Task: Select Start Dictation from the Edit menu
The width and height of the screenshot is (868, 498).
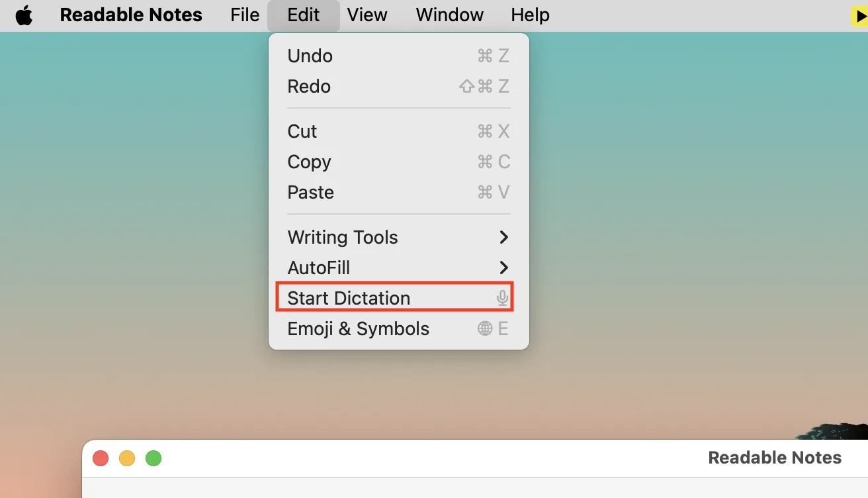Action: tap(349, 298)
